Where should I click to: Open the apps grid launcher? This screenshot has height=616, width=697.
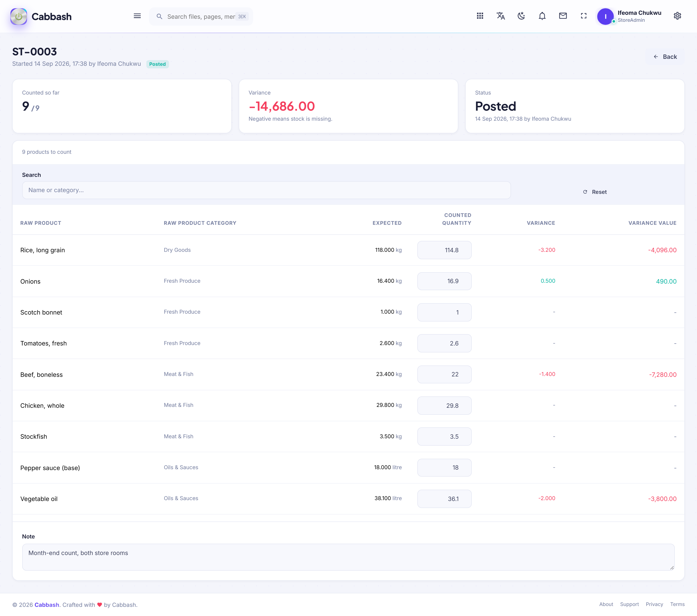[x=480, y=16]
